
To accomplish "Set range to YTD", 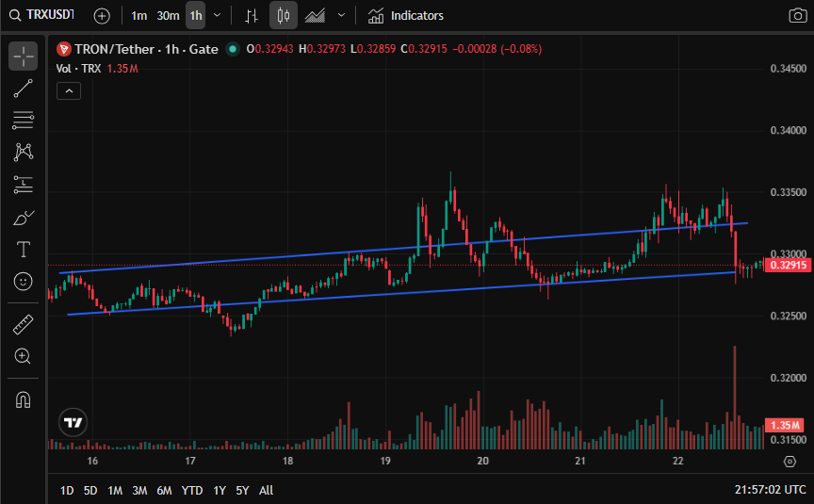I will 192,491.
